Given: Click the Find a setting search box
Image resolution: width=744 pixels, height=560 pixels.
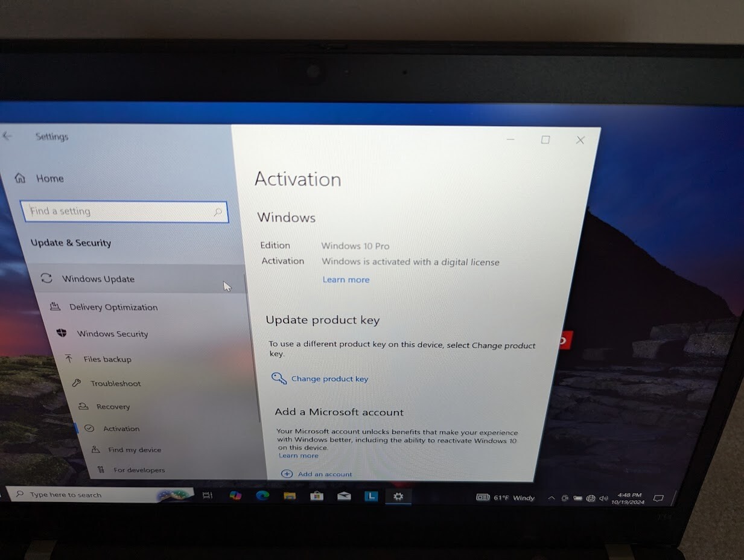Looking at the screenshot, I should click(124, 211).
